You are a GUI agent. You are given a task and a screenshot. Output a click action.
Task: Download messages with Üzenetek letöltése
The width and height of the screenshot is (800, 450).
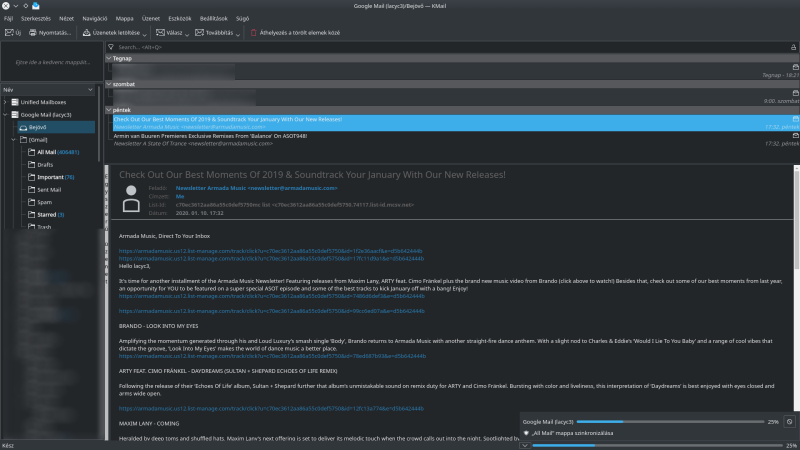click(111, 33)
